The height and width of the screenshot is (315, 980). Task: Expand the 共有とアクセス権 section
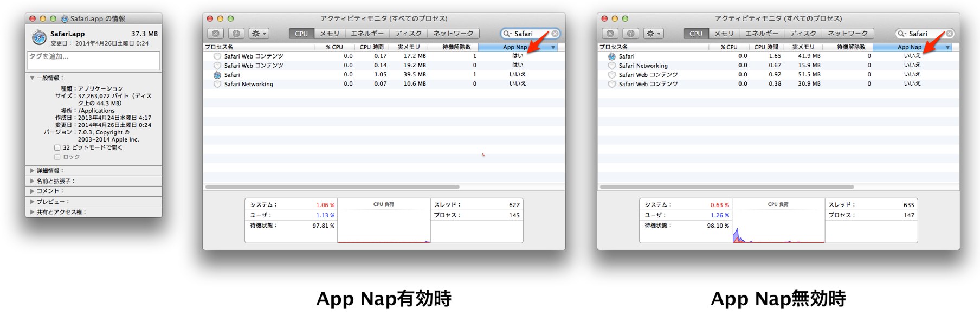[x=32, y=212]
